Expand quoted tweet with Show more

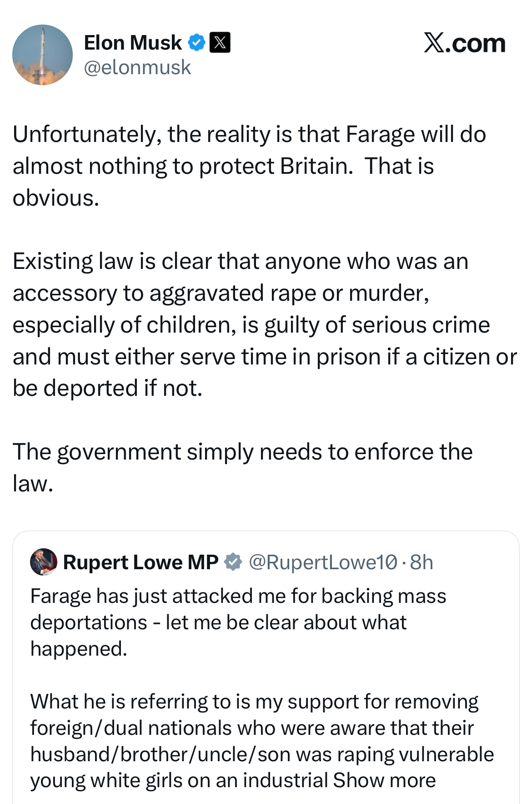pyautogui.click(x=384, y=780)
